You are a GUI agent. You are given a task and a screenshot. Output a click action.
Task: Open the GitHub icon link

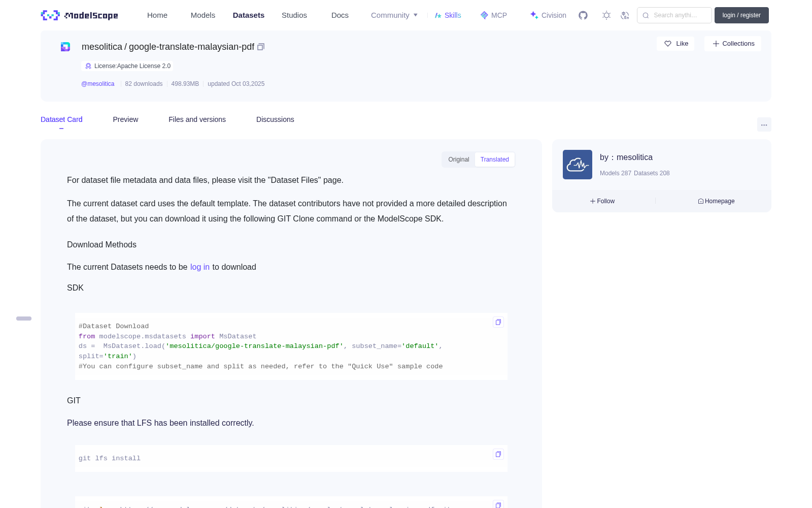pos(583,15)
